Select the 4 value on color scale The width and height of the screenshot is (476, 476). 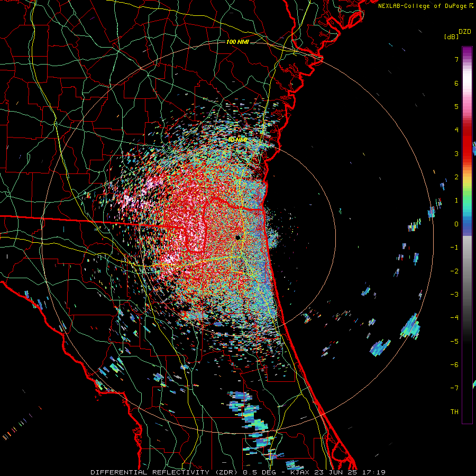[456, 130]
